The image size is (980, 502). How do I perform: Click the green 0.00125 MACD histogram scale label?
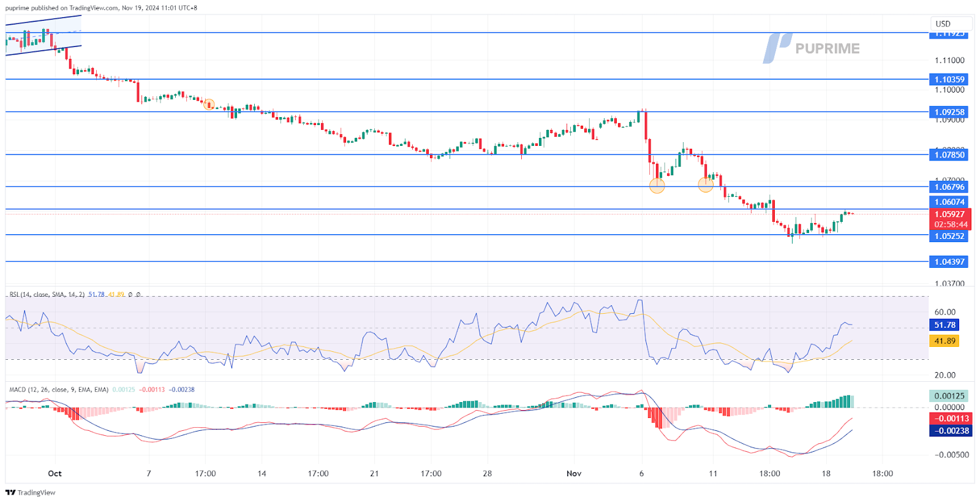point(949,396)
